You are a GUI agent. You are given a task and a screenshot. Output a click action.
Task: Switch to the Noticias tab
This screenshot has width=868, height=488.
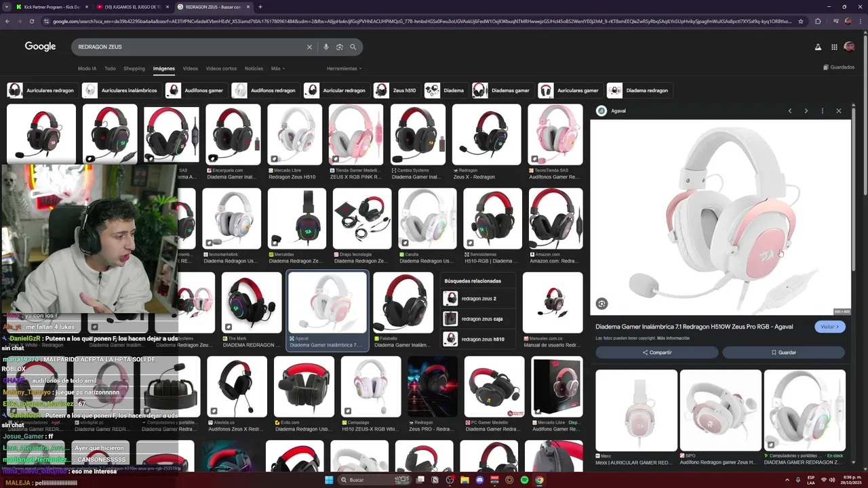point(254,68)
